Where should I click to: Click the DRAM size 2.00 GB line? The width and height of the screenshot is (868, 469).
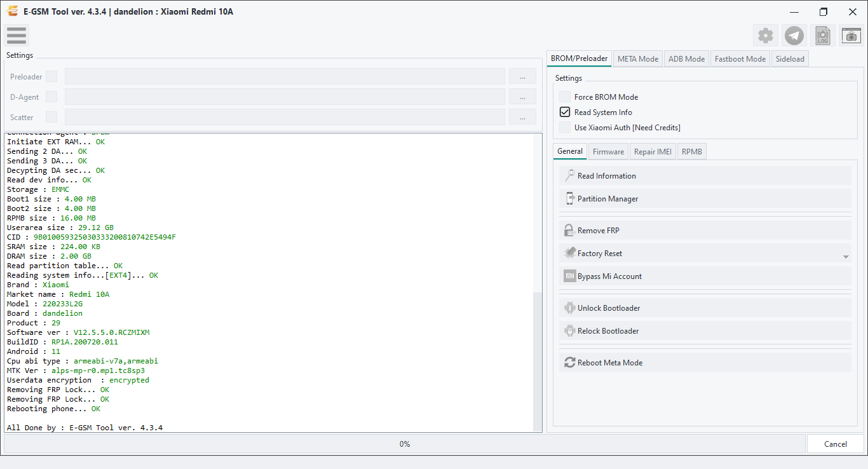49,256
